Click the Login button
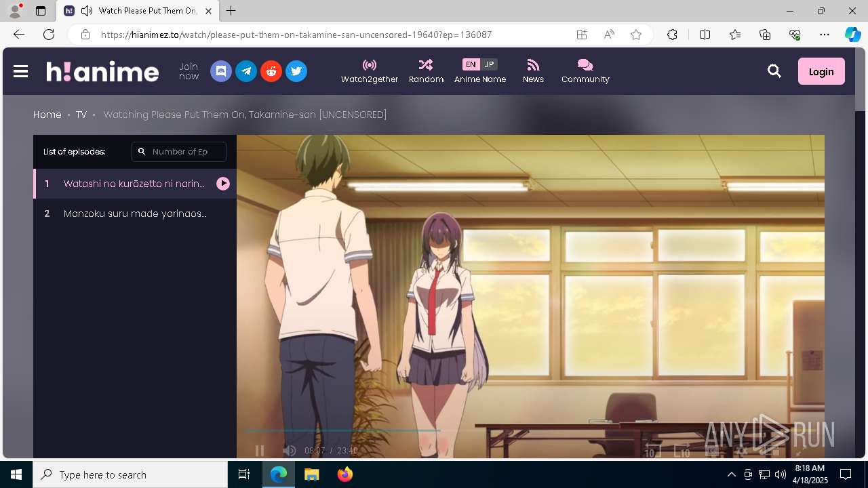868x488 pixels. coord(821,71)
